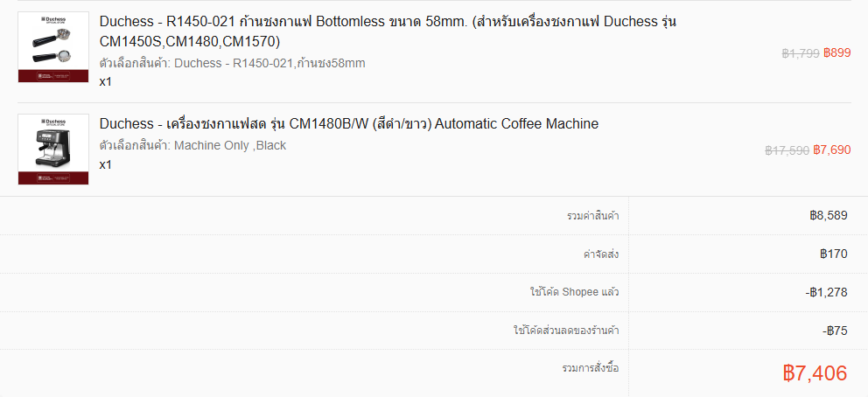Click the -฿75 shop voucher discount

click(x=835, y=331)
